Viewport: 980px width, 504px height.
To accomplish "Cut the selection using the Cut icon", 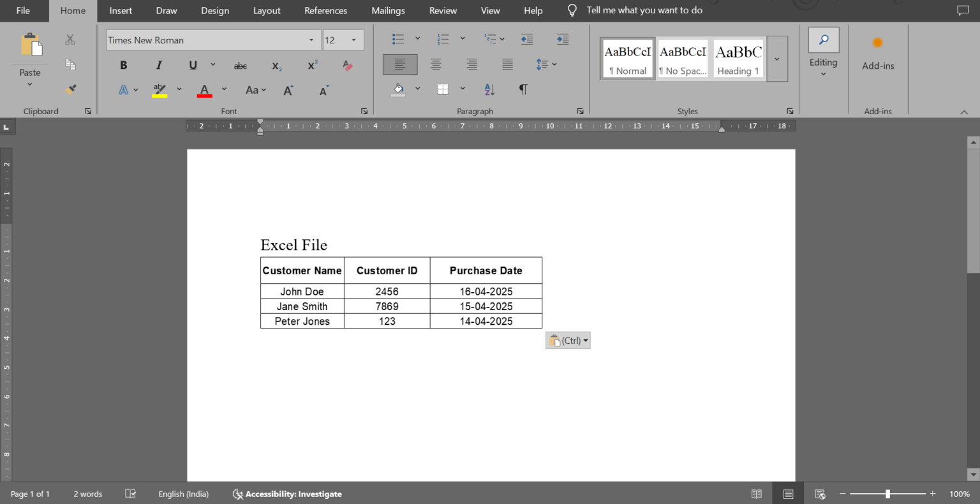I will (70, 40).
